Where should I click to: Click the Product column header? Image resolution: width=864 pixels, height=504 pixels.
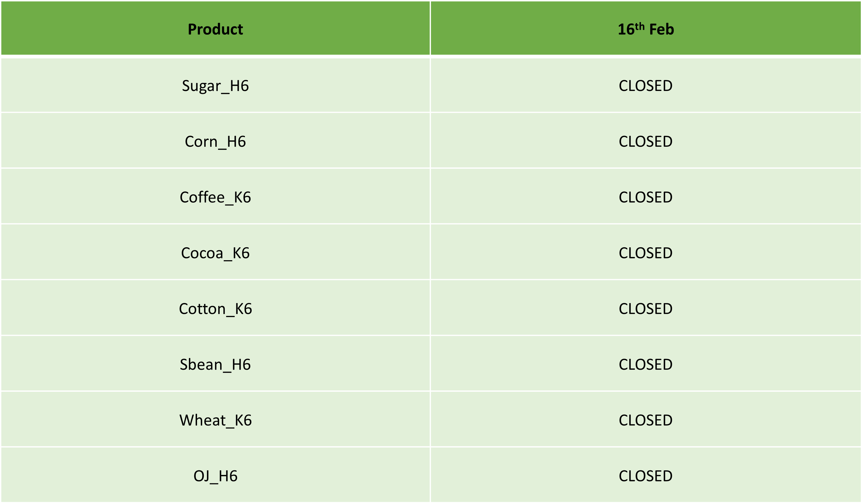tap(215, 29)
